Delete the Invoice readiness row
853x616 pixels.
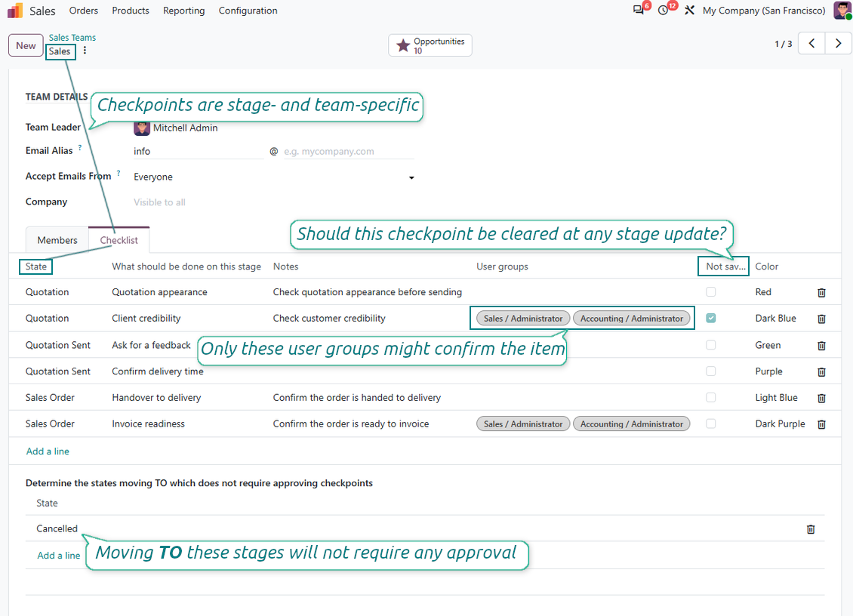point(821,424)
